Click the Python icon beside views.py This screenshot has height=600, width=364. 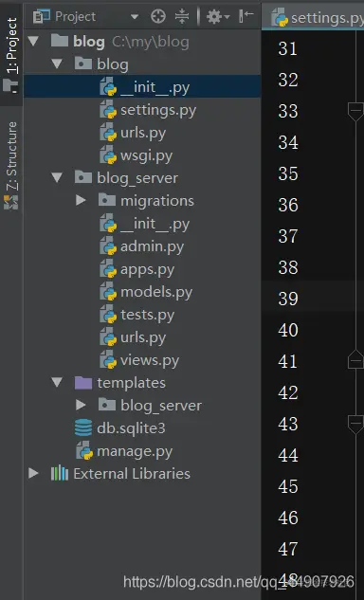pos(108,359)
